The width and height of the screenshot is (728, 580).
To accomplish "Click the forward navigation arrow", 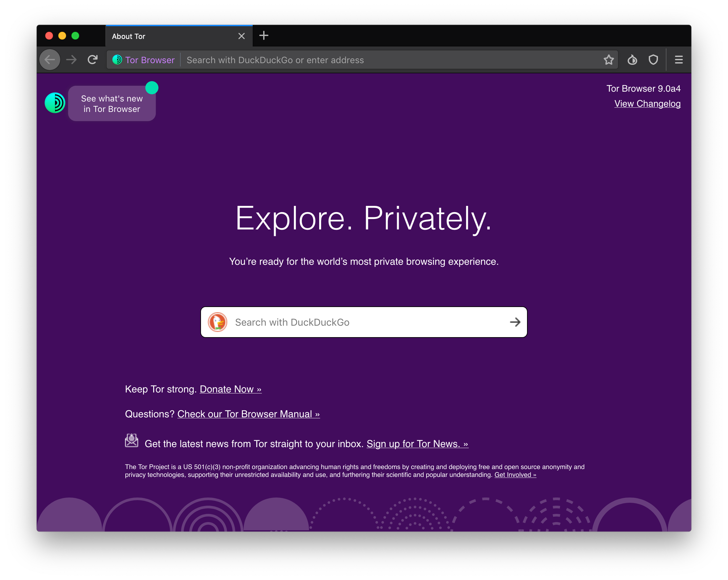I will click(71, 60).
